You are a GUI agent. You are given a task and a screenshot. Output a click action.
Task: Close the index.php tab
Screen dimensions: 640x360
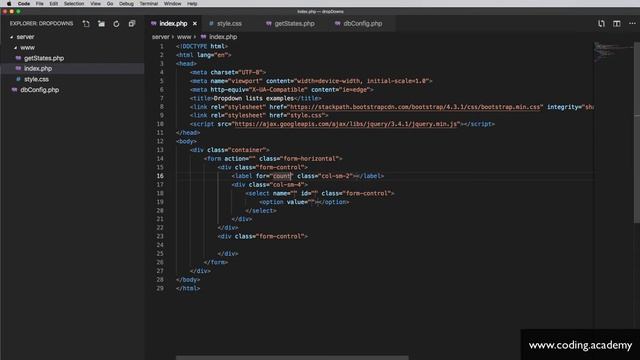tap(195, 24)
